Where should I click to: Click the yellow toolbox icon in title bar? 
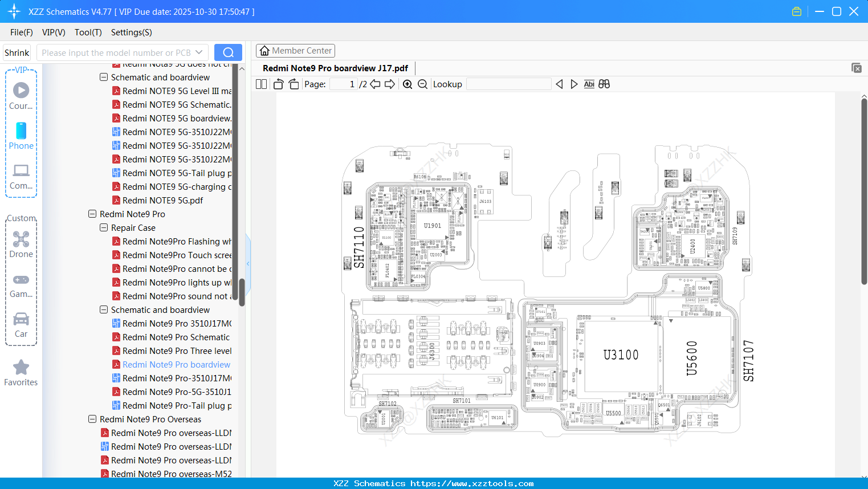pos(797,11)
